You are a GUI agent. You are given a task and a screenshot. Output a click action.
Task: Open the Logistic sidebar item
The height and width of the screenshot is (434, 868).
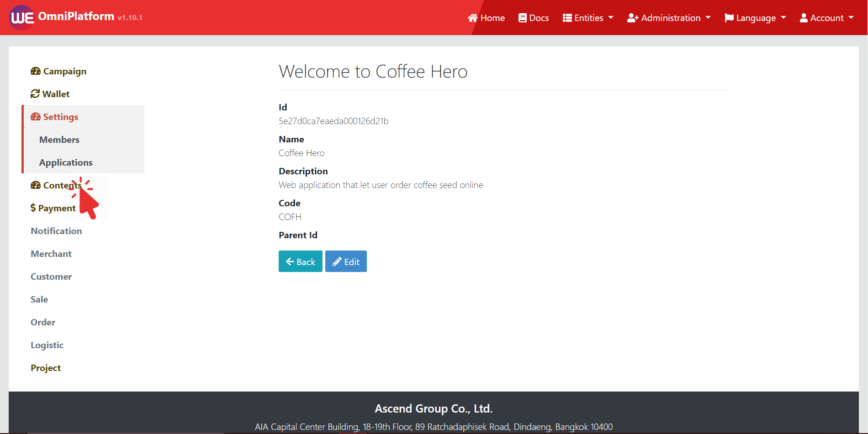(47, 345)
